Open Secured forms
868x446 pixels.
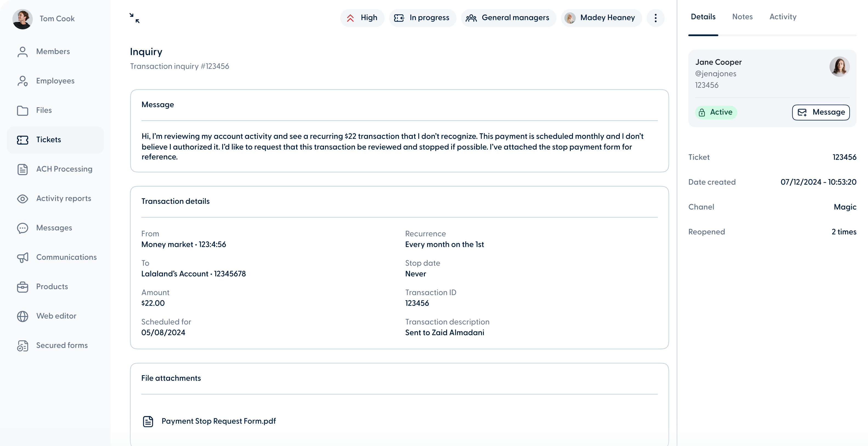click(62, 345)
